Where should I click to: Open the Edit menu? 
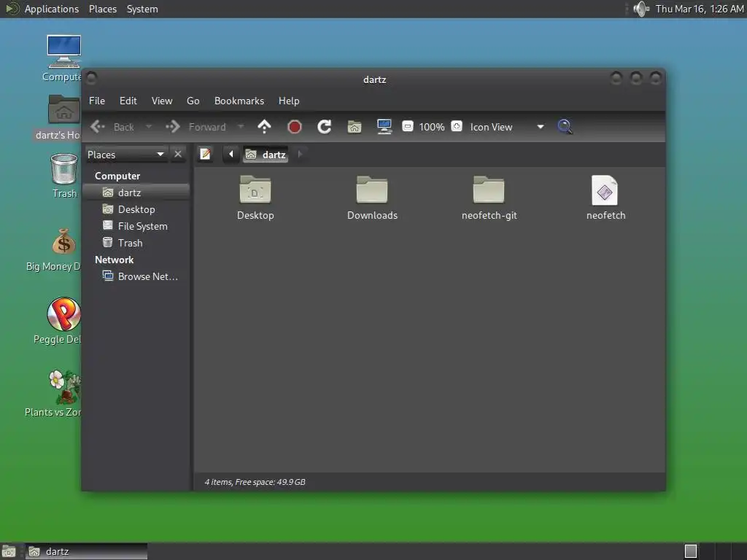point(128,101)
